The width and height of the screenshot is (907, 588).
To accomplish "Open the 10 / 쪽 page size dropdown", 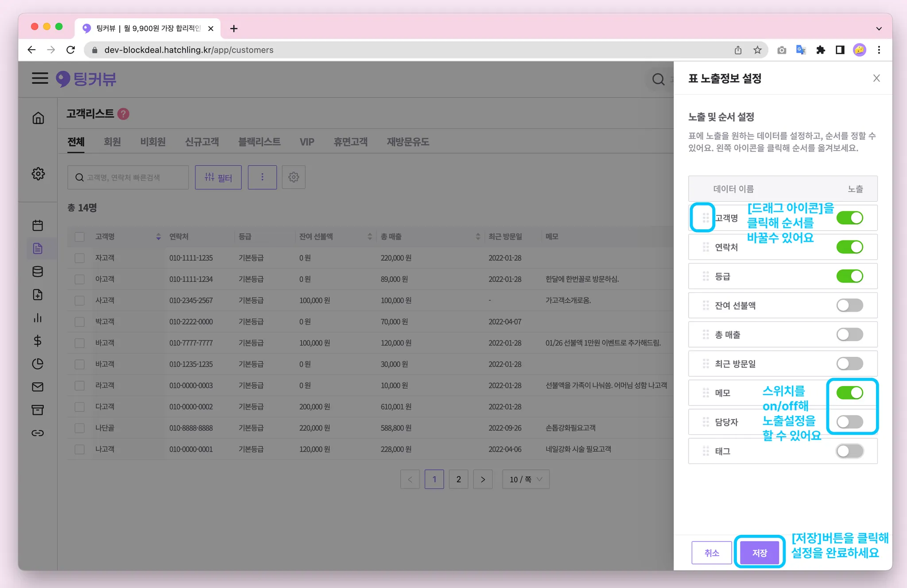I will point(526,479).
